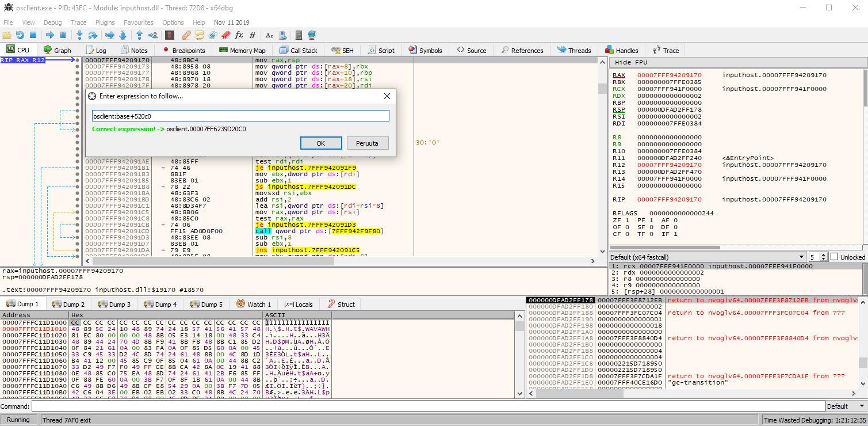Launch the Calculator toolbar icon
This screenshot has height=426, width=868.
pos(299,35)
